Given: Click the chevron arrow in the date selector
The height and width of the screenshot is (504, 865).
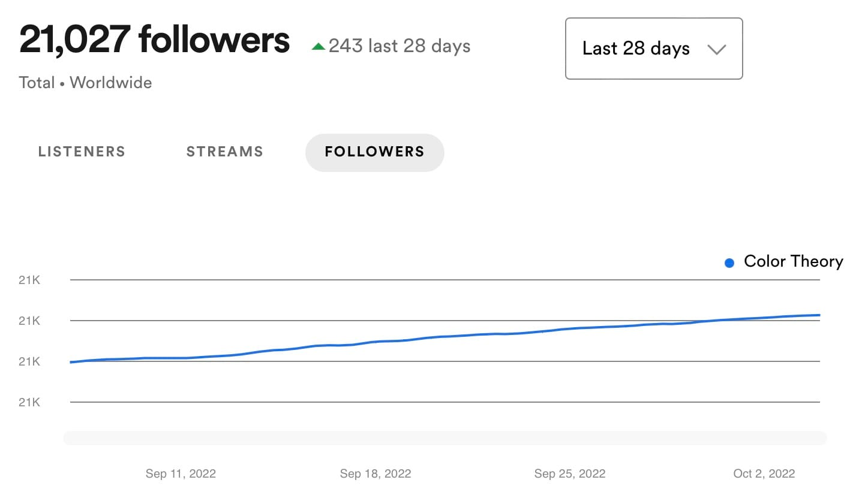Looking at the screenshot, I should pyautogui.click(x=717, y=50).
